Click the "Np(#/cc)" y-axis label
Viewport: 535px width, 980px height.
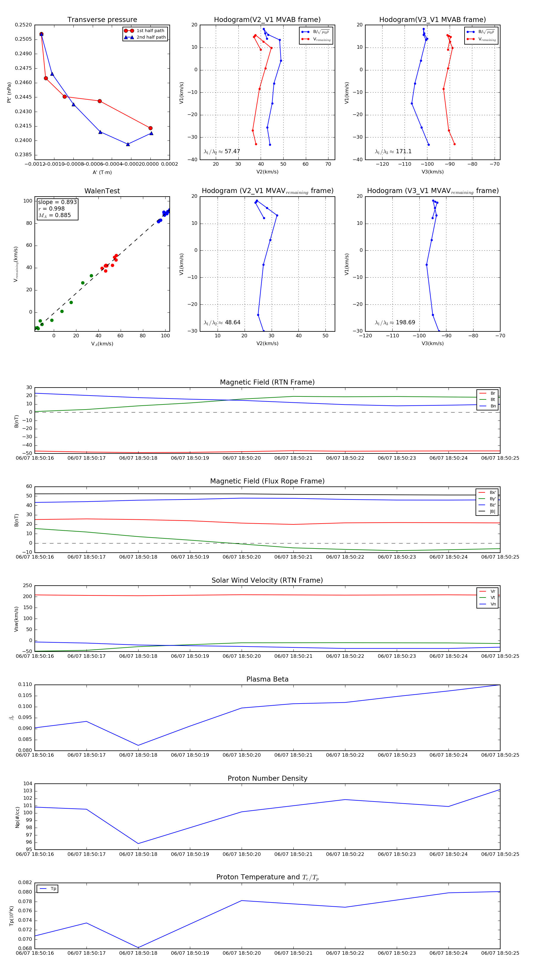[17, 817]
